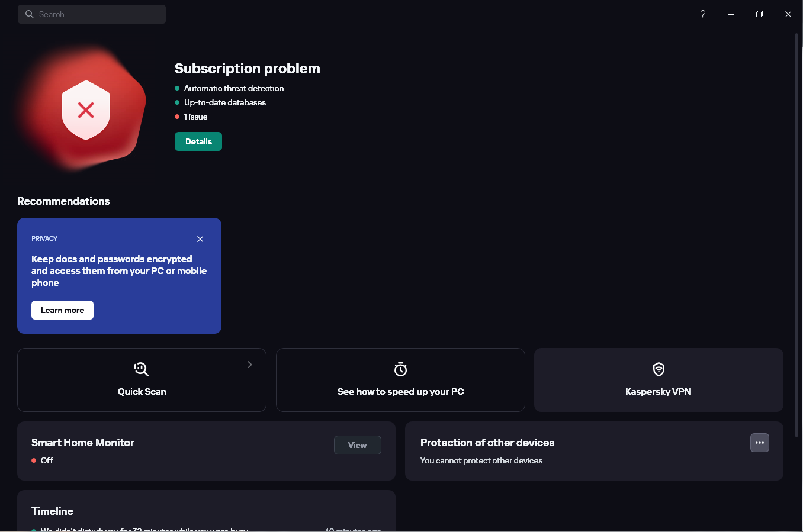Click the 1 issue status line
Viewport: 803px width, 532px height.
pos(195,117)
